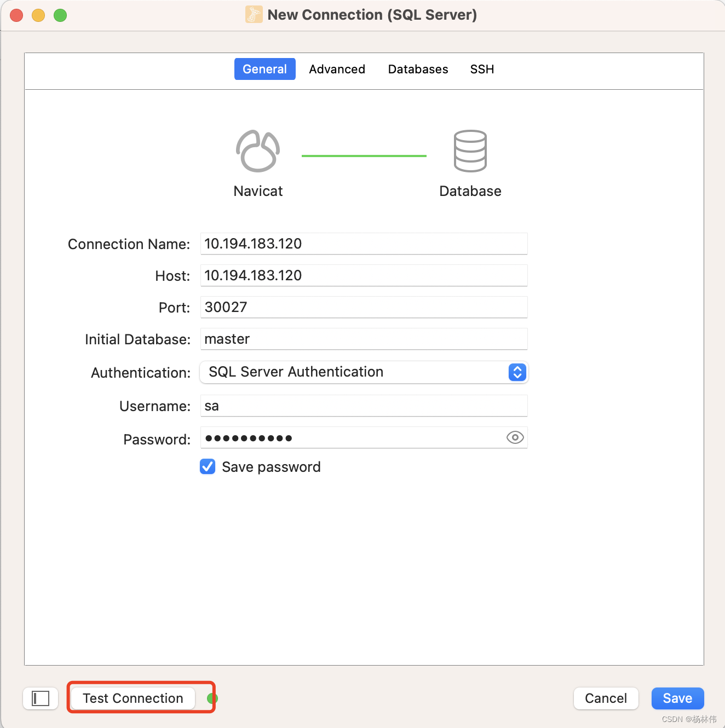Minimize the window with the yellow button
Image resolution: width=725 pixels, height=728 pixels.
(x=38, y=15)
